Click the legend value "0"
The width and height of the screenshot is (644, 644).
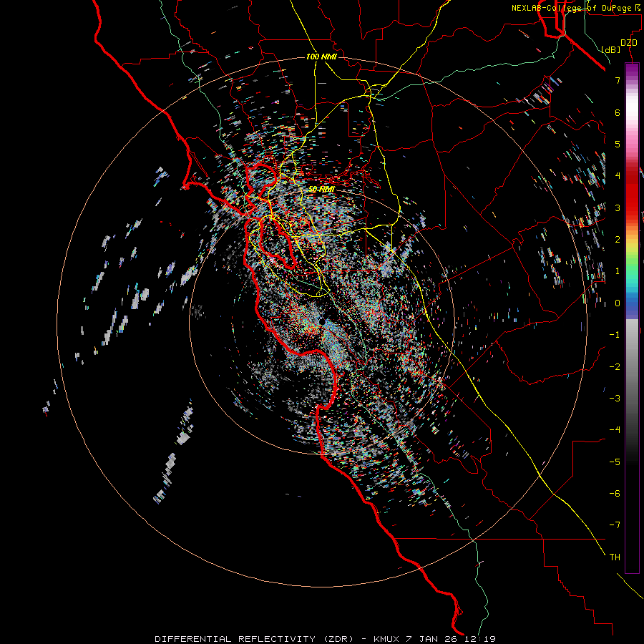pos(618,303)
